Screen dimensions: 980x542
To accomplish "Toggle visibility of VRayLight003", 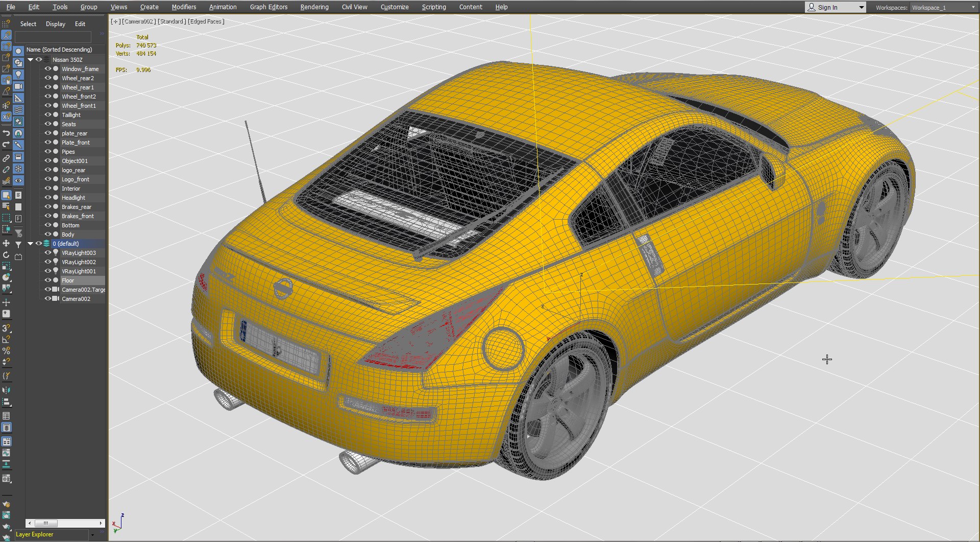I will (47, 252).
